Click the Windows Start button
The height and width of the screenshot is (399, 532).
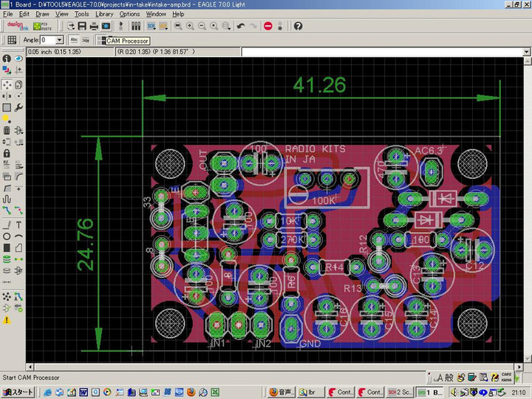click(18, 392)
